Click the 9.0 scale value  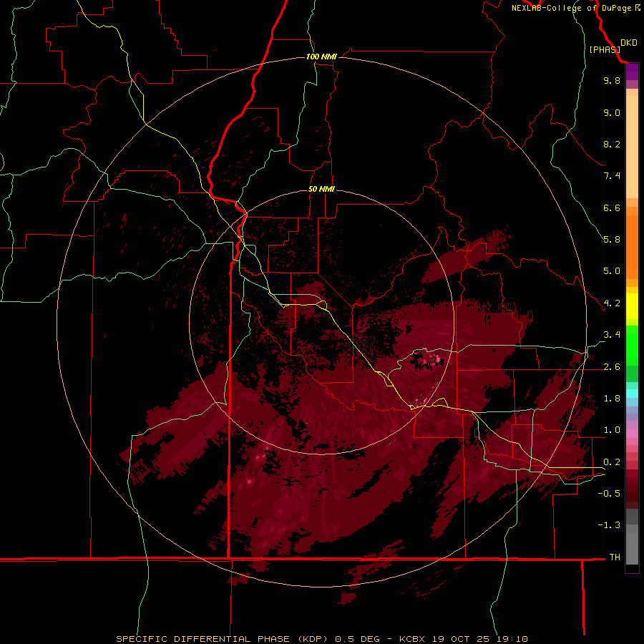(x=612, y=112)
